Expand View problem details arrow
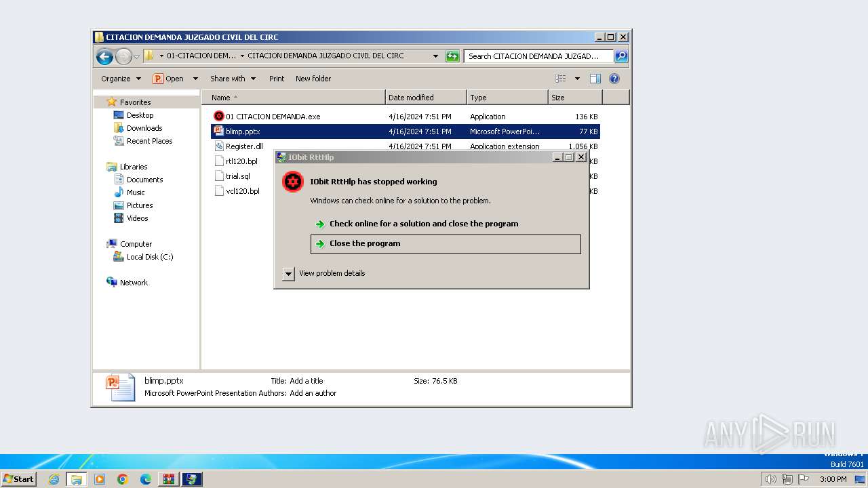This screenshot has height=488, width=868. 288,274
